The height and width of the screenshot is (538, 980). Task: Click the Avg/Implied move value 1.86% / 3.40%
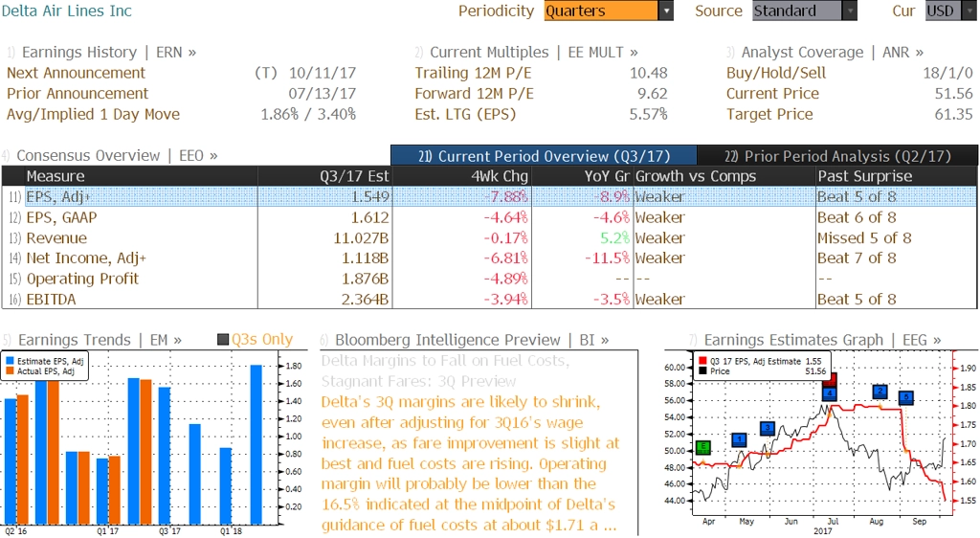309,114
